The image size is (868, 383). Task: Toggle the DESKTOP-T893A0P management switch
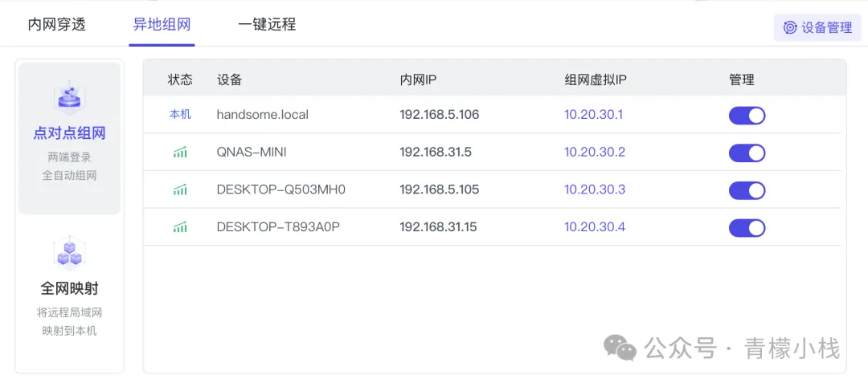pos(747,229)
